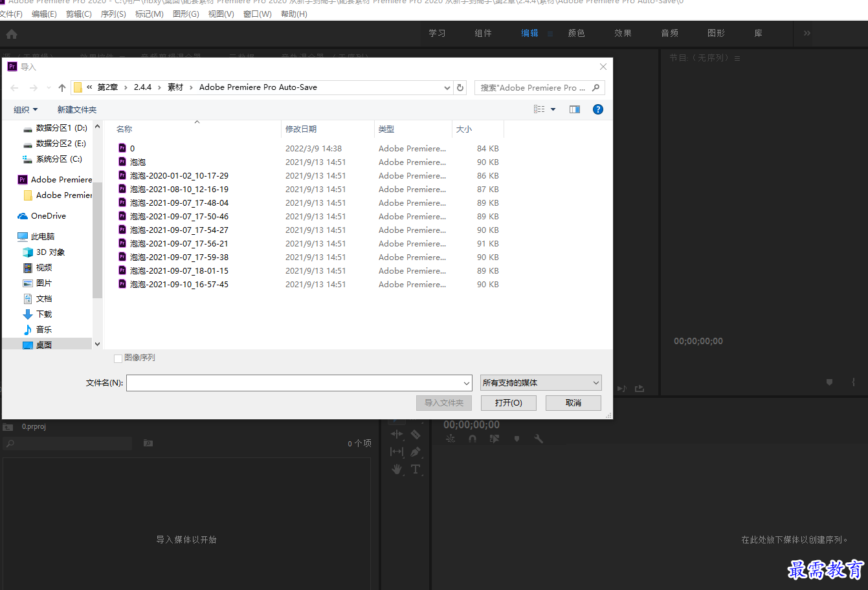This screenshot has height=590, width=868.
Task: Click the Back navigation arrow
Action: (14, 87)
